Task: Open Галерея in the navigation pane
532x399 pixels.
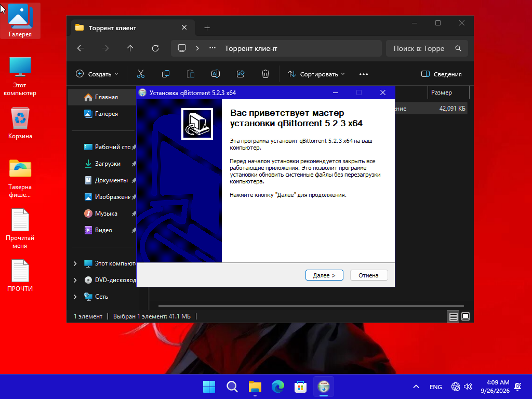Action: tap(101, 114)
